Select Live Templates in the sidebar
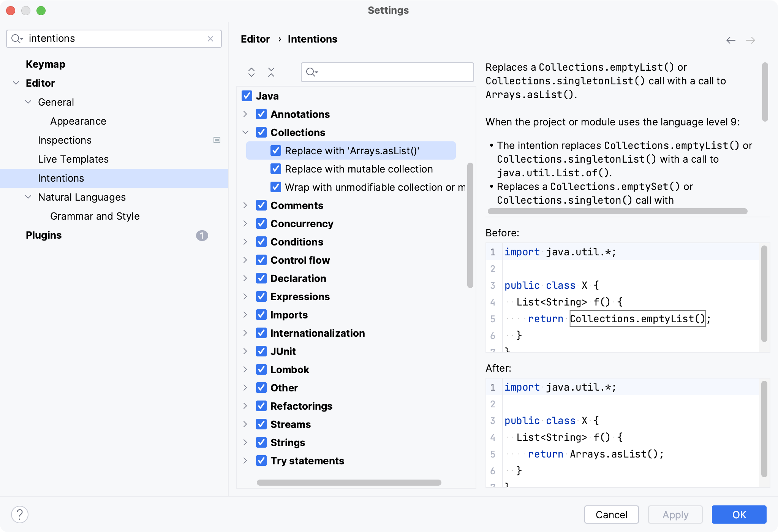 pos(73,159)
